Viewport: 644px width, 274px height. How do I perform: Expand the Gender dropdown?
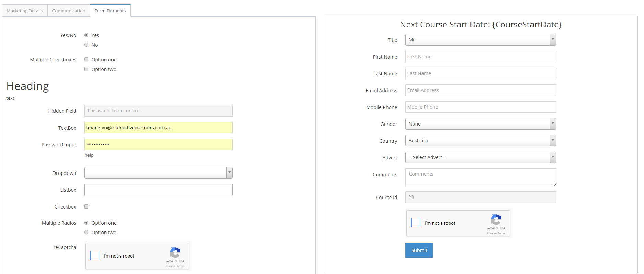(x=480, y=124)
